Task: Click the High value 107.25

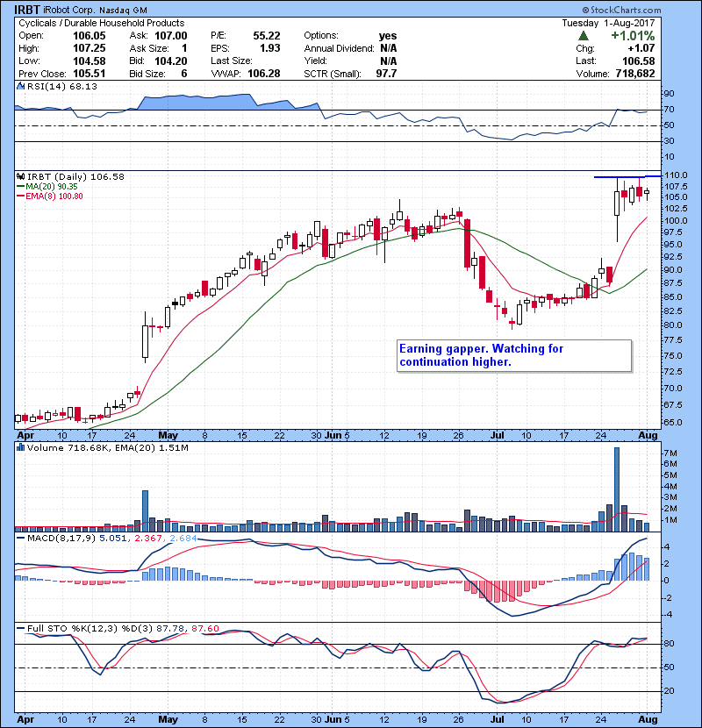Action: (90, 48)
